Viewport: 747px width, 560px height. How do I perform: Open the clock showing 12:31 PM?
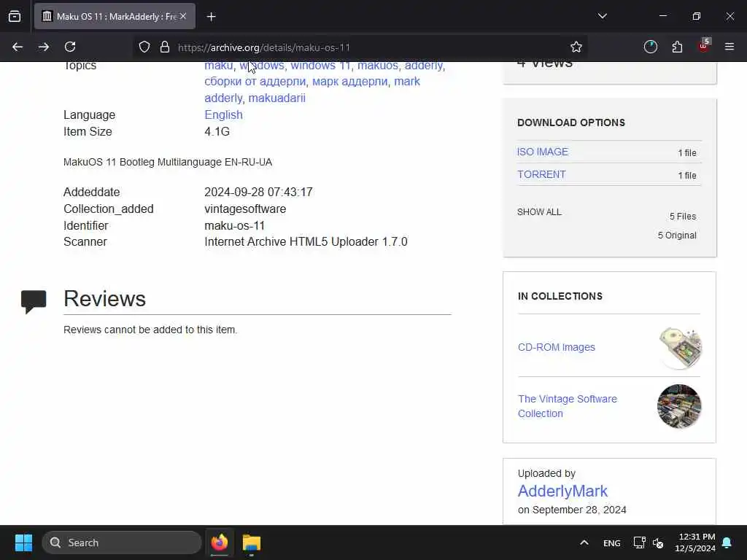[x=695, y=542]
